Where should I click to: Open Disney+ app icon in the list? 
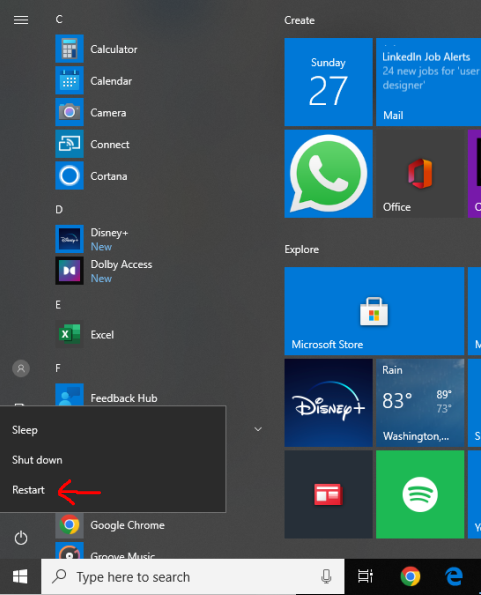point(69,239)
